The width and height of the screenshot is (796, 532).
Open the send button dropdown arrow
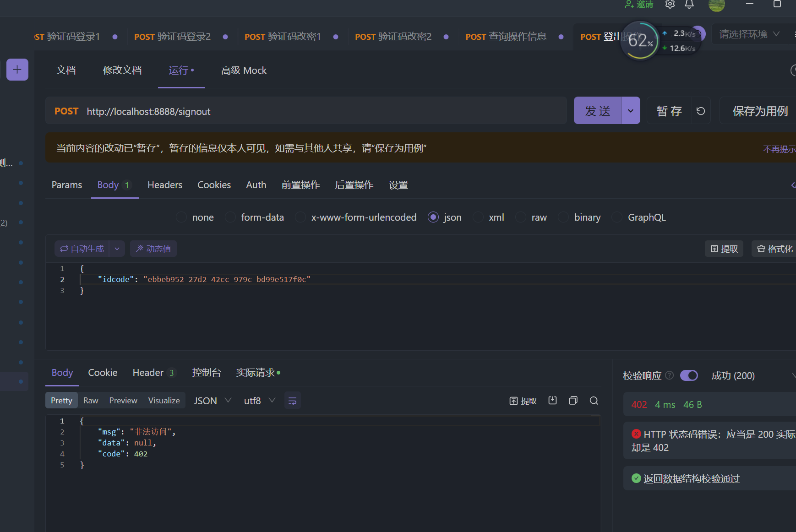click(631, 111)
